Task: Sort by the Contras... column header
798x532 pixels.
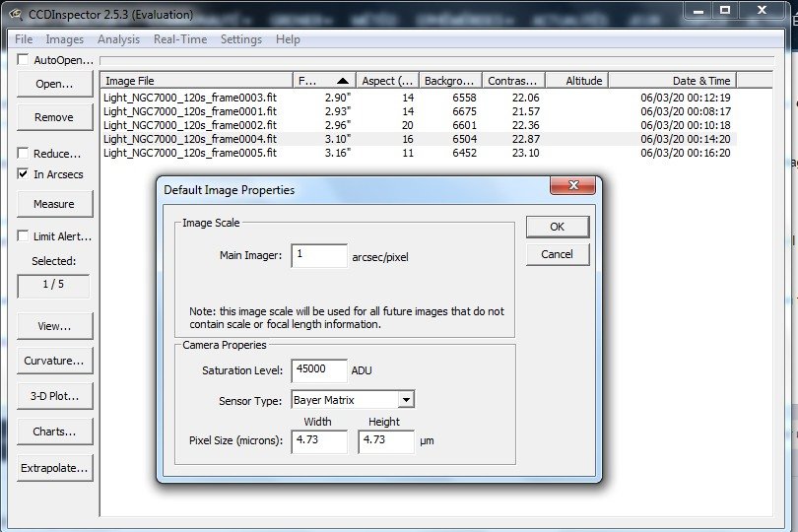Action: (513, 81)
